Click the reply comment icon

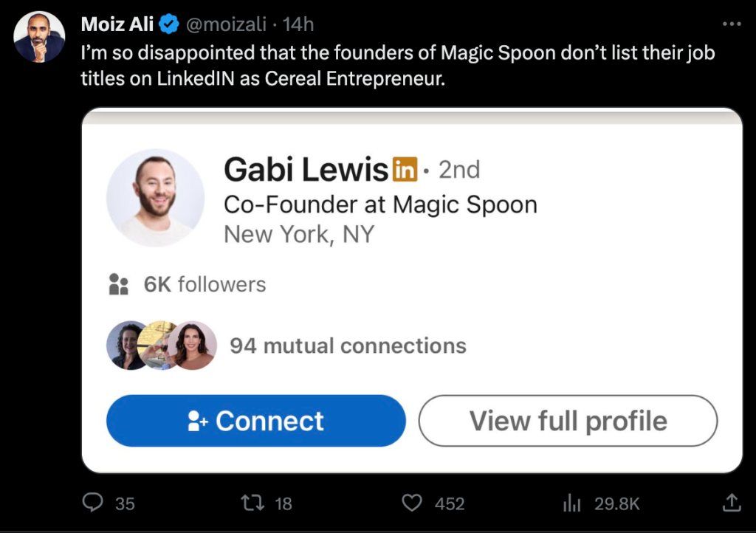92,503
